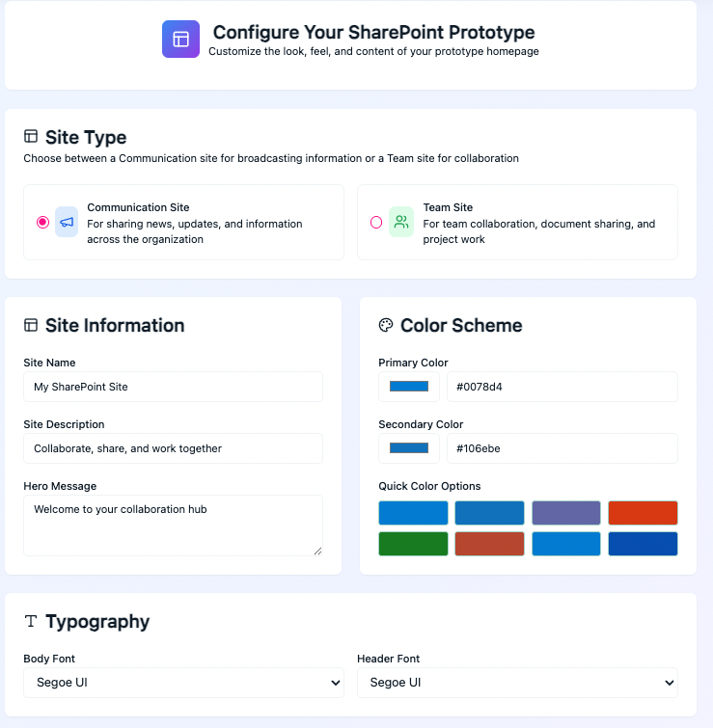Click the palette icon beside Color Scheme

click(386, 325)
